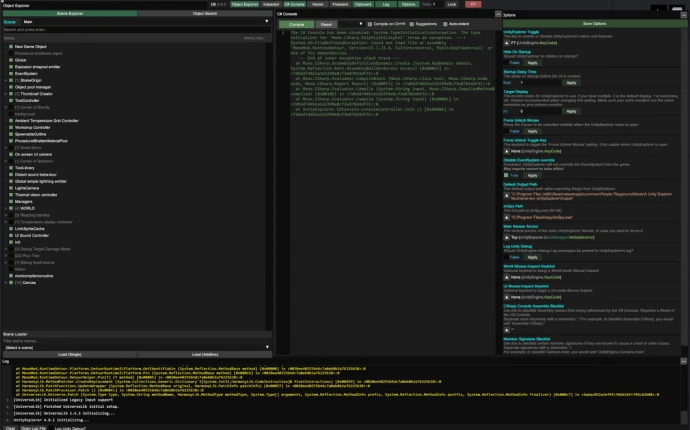Expand the Center of Gravity node
Viewport: 690px width, 430px height.
click(x=6, y=107)
